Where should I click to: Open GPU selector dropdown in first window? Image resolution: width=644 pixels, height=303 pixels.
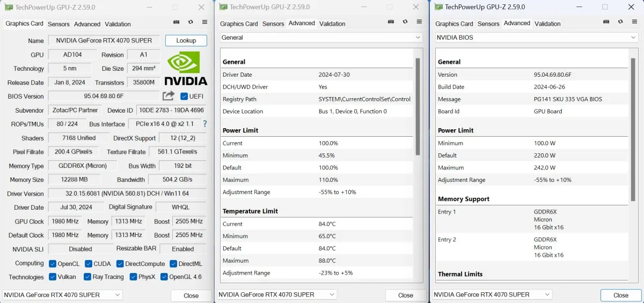(x=62, y=295)
